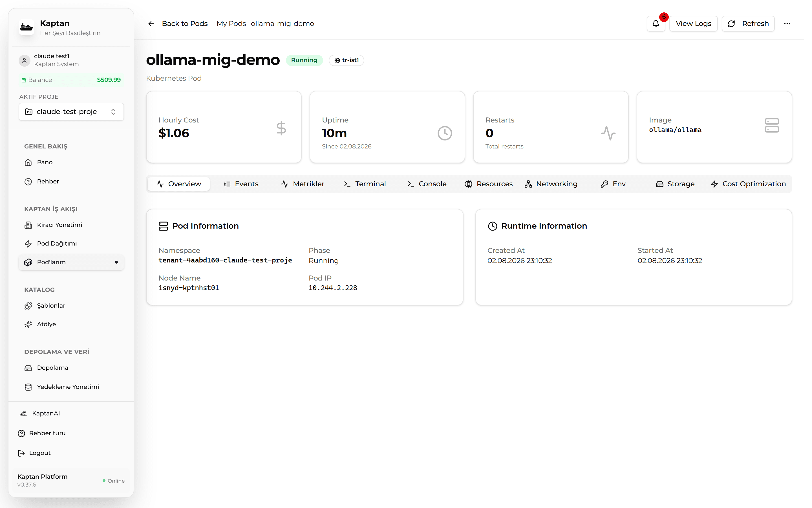Switch to the Resources tab

(x=489, y=184)
